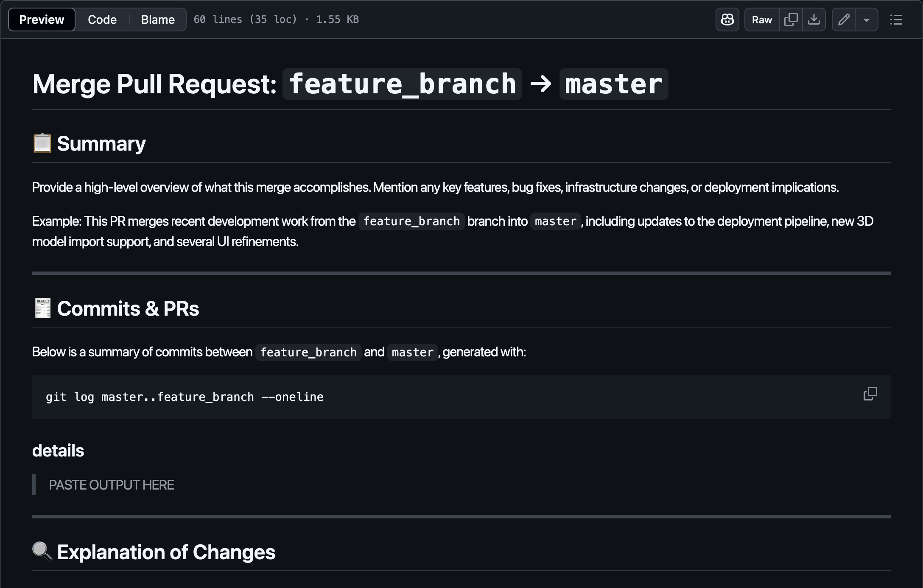Open Copilot chat icon in file toolbar
The height and width of the screenshot is (588, 923).
[x=727, y=20]
